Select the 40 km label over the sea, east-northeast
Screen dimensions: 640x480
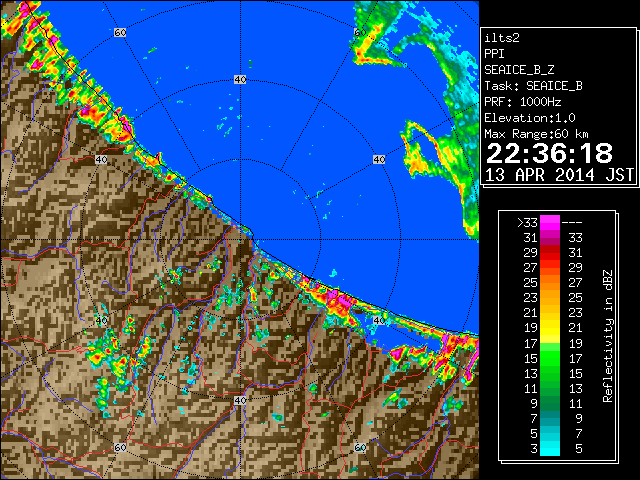[379, 159]
